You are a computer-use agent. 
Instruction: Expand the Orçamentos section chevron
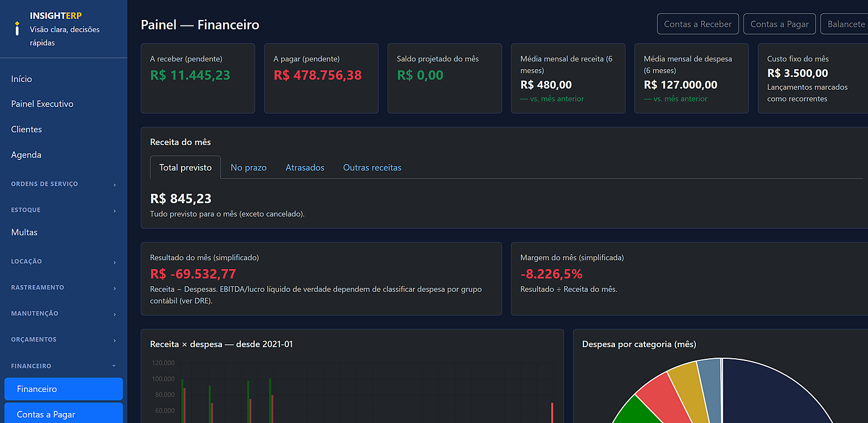click(115, 340)
